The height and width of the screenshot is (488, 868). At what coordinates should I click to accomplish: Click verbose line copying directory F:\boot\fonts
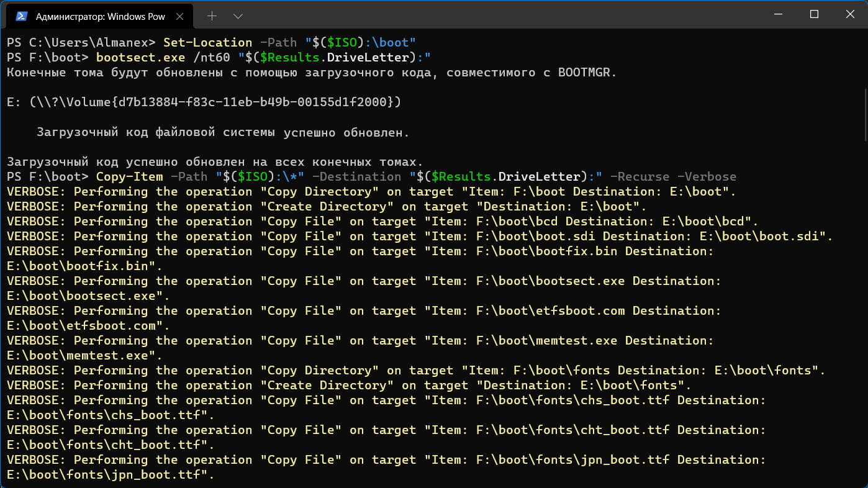pos(416,370)
